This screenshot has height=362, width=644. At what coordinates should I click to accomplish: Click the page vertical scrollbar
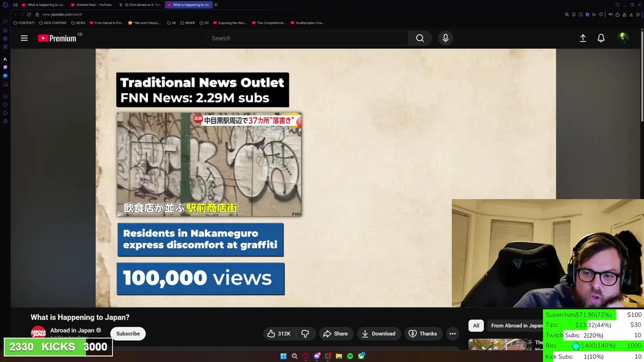(642, 75)
